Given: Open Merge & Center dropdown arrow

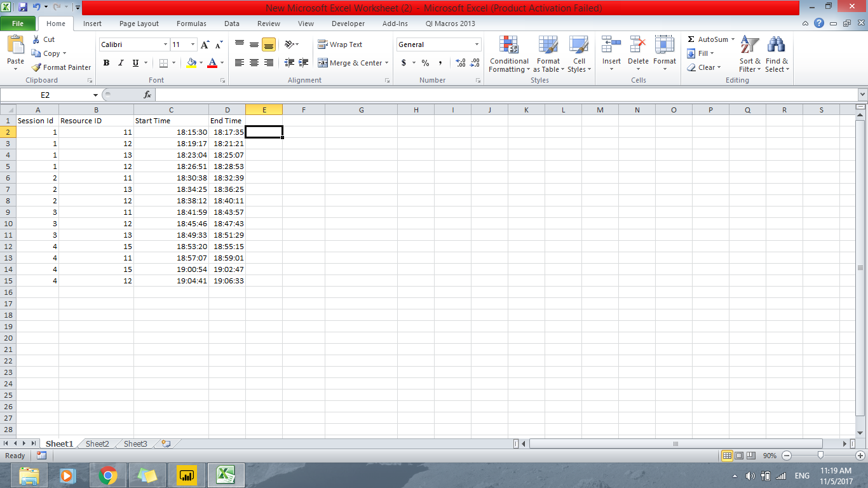Looking at the screenshot, I should (x=386, y=63).
